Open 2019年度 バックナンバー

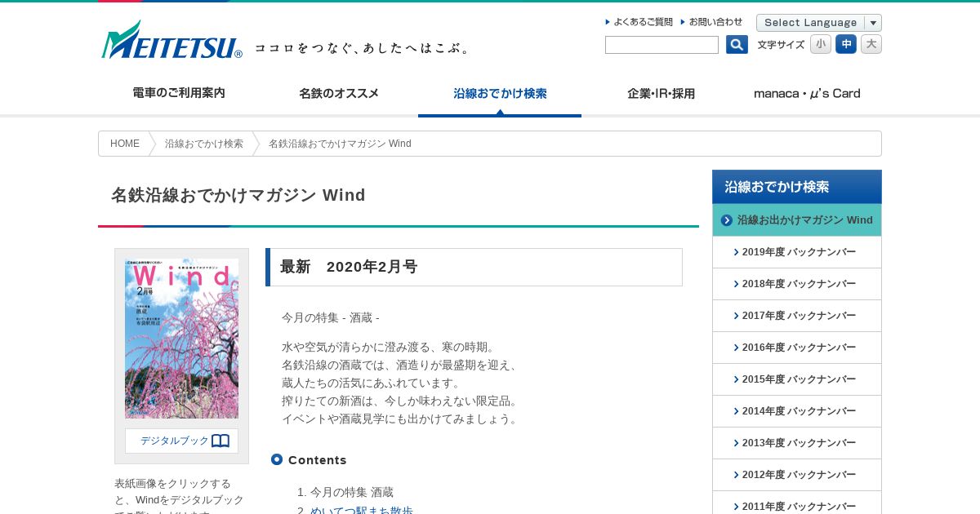click(797, 252)
